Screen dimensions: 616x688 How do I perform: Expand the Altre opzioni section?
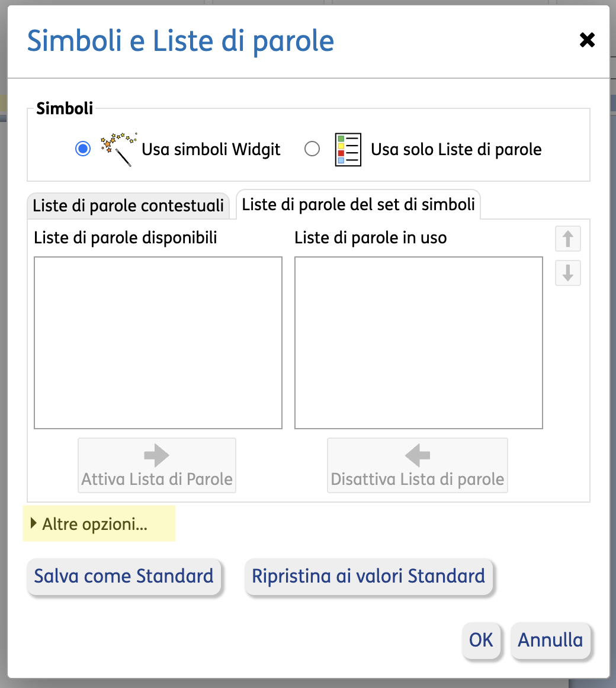tap(95, 524)
